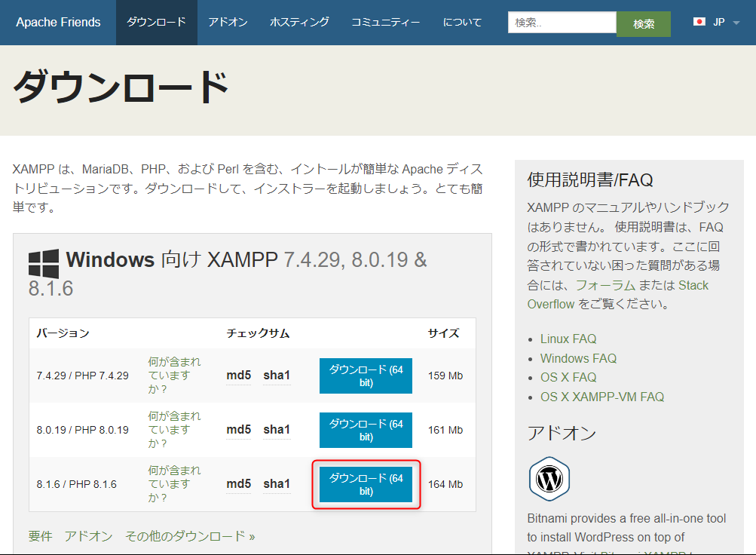Screen dimensions: 756x555
Task: Open the OS X XAMPP-VM FAQ link
Action: click(x=601, y=397)
